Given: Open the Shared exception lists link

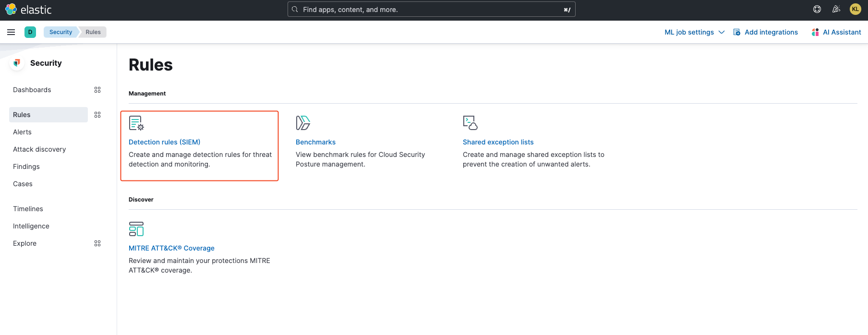Looking at the screenshot, I should [x=498, y=142].
